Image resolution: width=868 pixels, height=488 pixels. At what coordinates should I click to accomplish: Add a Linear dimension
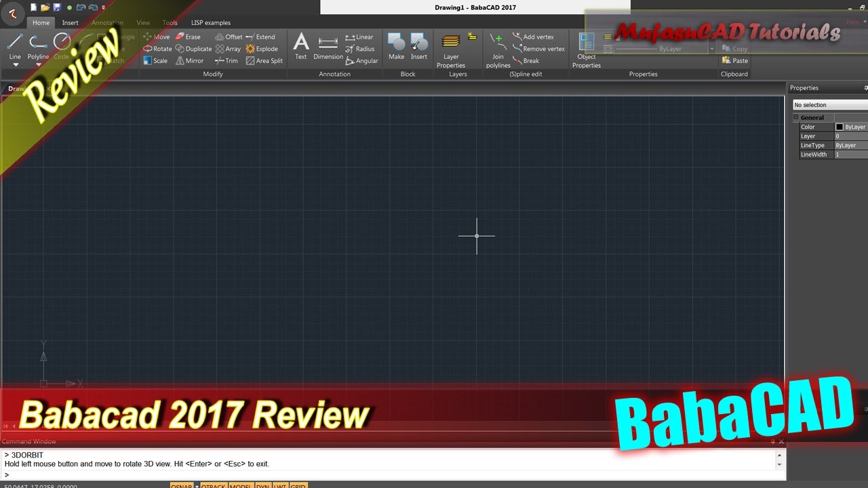pyautogui.click(x=359, y=37)
